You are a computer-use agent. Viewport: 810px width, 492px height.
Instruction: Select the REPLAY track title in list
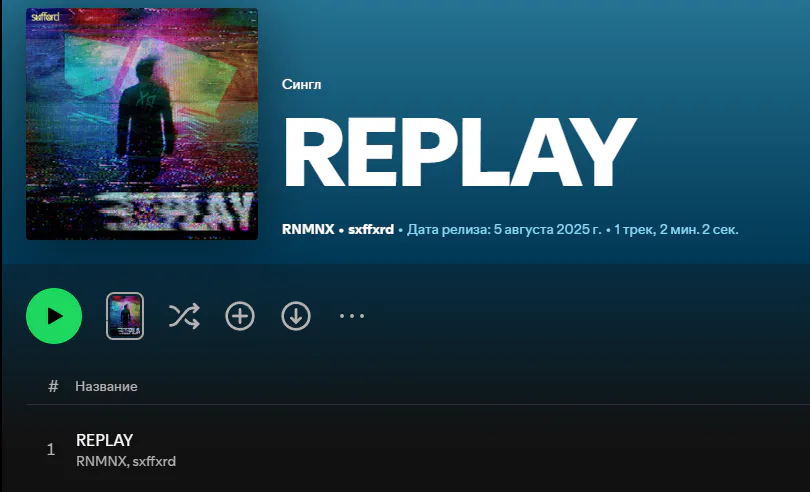click(x=104, y=440)
